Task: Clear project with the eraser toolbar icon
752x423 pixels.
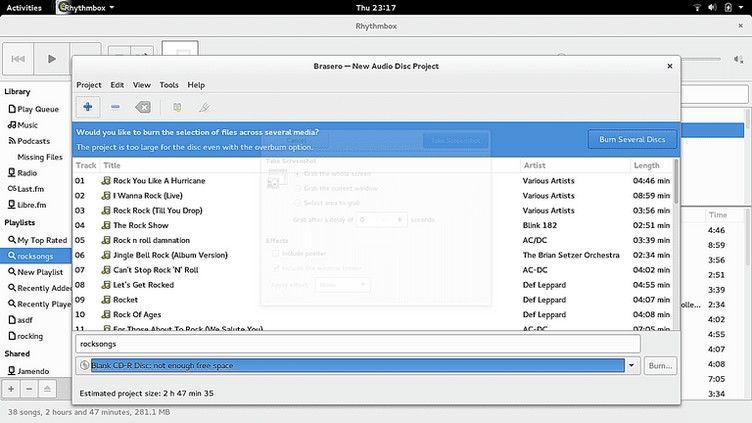Action: click(x=143, y=107)
